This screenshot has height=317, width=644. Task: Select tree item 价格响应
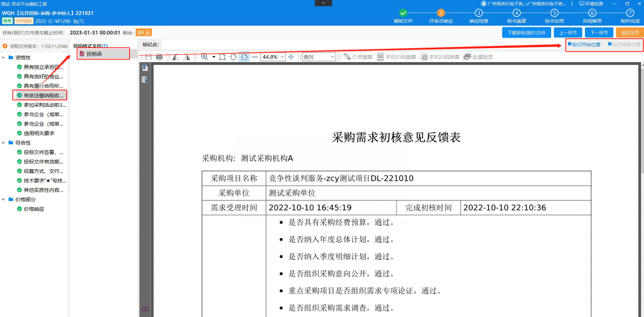coord(31,209)
